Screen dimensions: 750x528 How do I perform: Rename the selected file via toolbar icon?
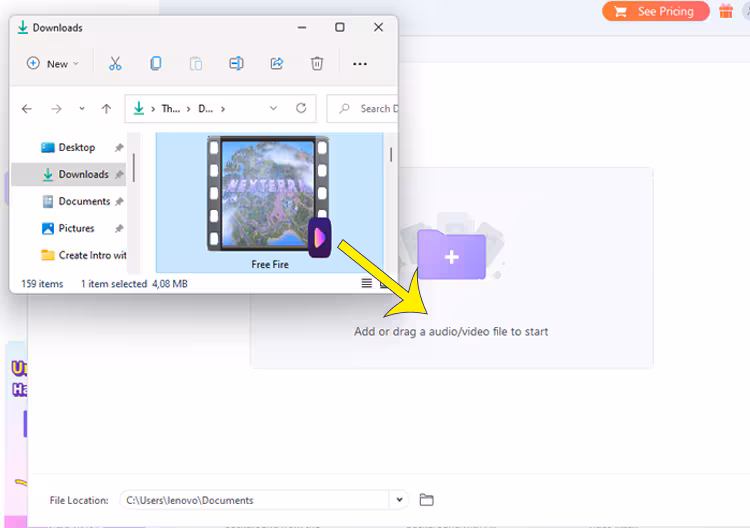click(236, 64)
